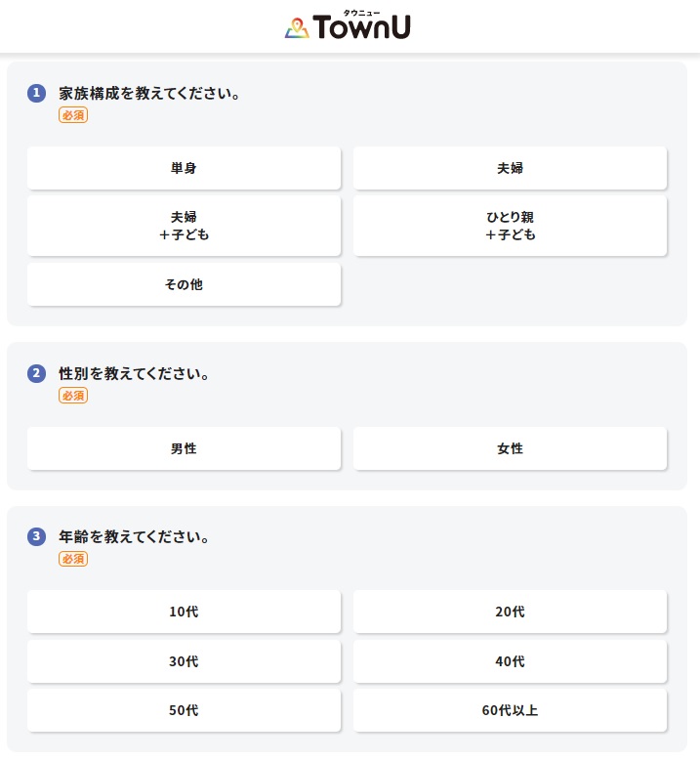Select the 20代 age option
Viewport: 700px width, 761px height.
(x=510, y=612)
